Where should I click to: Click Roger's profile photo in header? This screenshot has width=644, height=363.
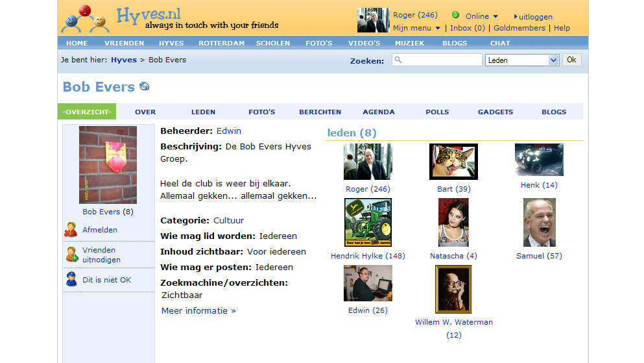click(x=373, y=20)
